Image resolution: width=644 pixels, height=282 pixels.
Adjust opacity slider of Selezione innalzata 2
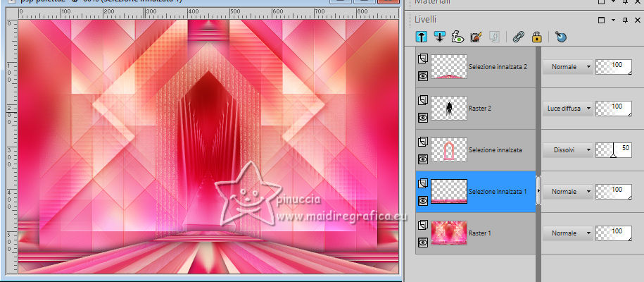click(x=614, y=67)
